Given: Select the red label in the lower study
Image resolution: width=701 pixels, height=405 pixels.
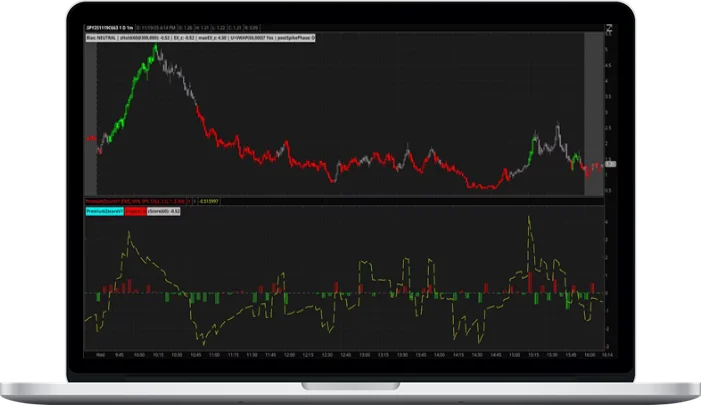Looking at the screenshot, I should tap(135, 211).
